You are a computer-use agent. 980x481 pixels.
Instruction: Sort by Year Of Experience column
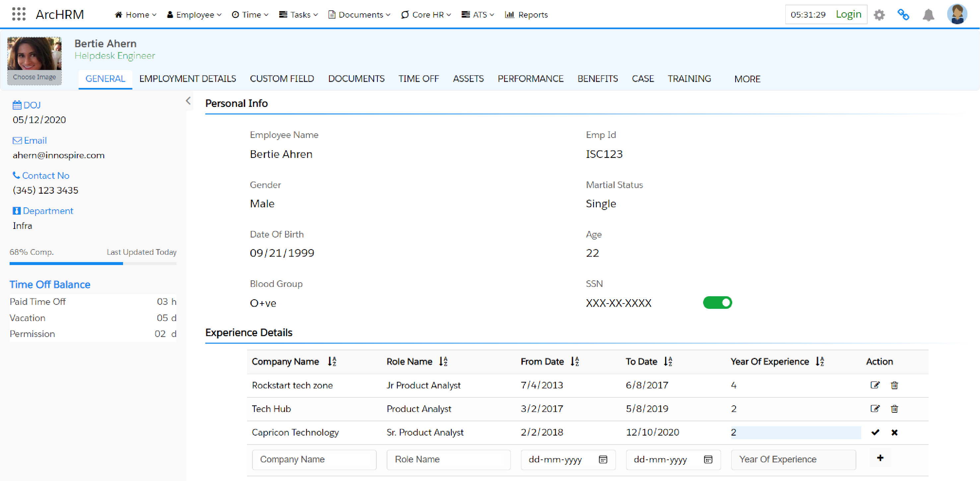pos(820,362)
